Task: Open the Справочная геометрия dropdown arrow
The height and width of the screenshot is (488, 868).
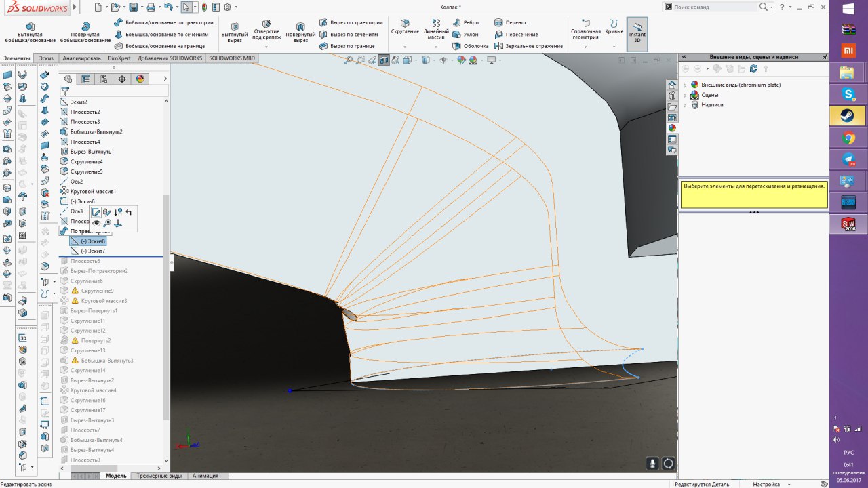Action: (586, 47)
